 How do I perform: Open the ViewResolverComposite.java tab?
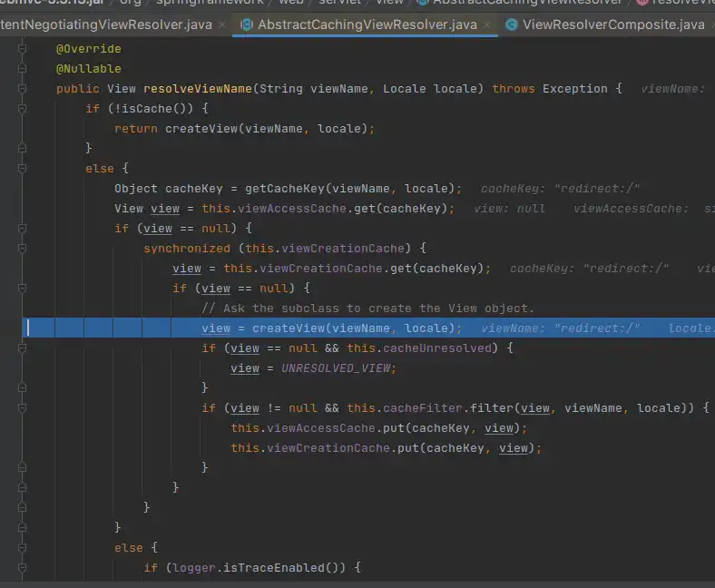click(612, 24)
